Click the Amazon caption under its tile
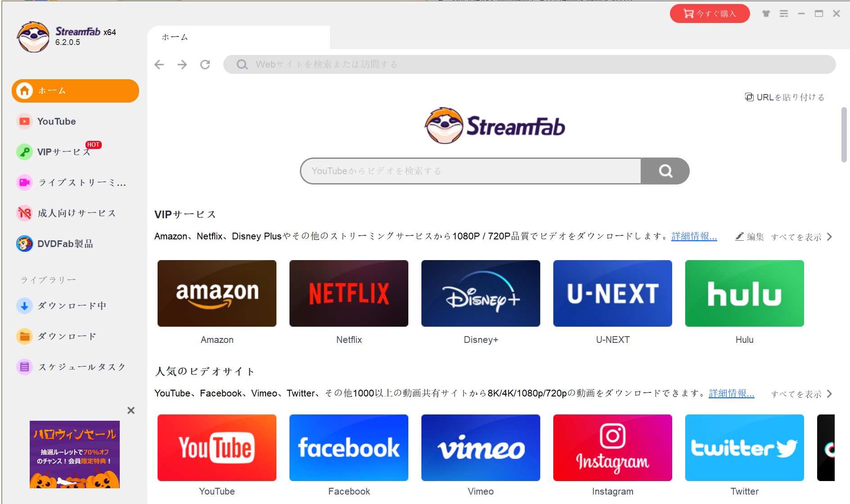The height and width of the screenshot is (504, 850). coord(217,340)
